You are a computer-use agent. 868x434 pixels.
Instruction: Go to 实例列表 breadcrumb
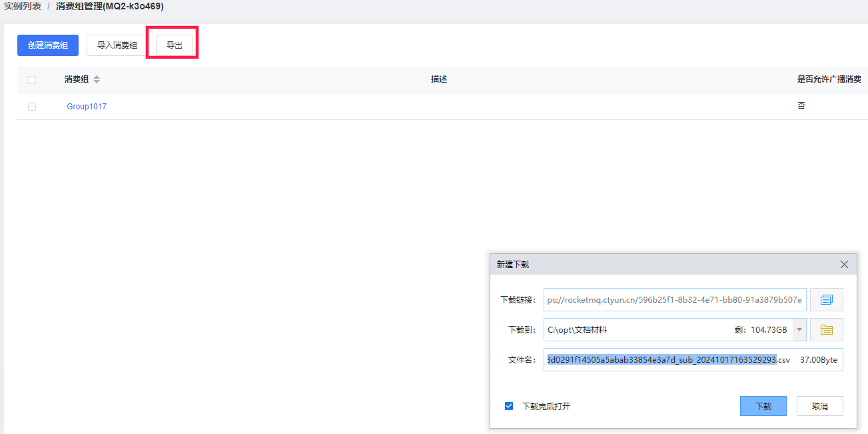23,6
